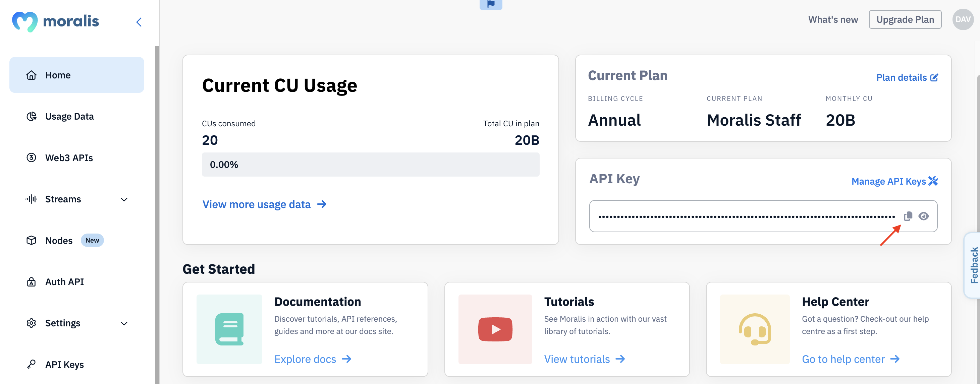Copy the API key with the copy icon
Screen dimensions: 980x384
[908, 216]
